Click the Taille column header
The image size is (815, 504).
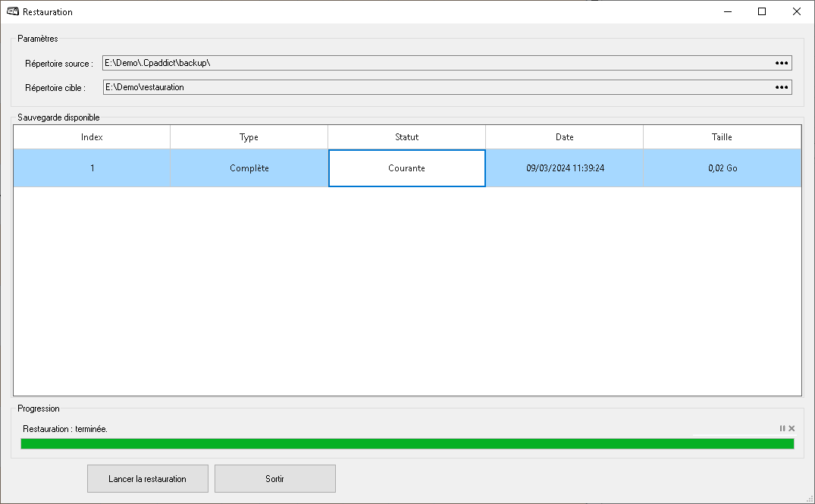tap(721, 137)
